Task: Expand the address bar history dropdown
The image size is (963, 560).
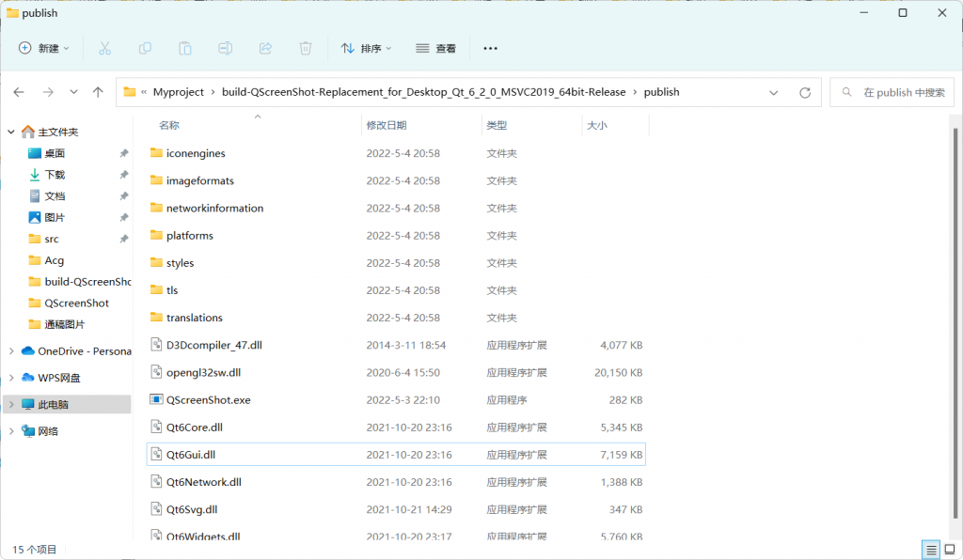Action: pyautogui.click(x=774, y=93)
